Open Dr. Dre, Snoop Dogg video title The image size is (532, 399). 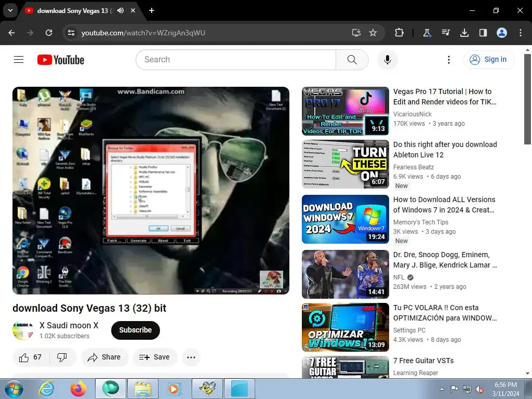(x=445, y=260)
